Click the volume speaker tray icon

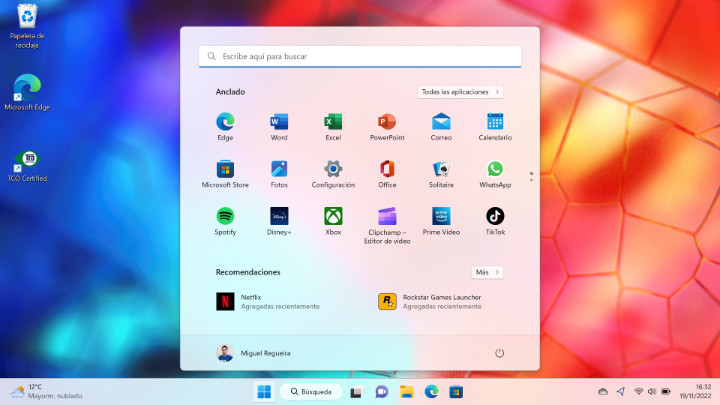652,392
